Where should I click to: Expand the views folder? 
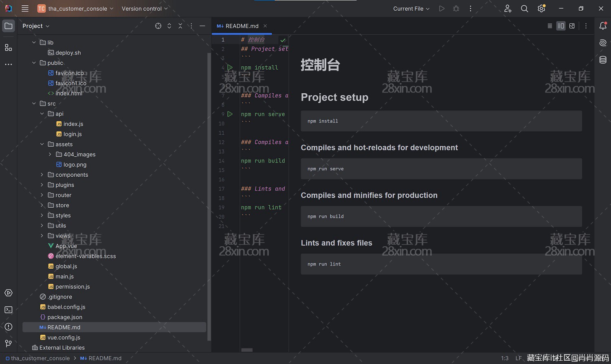tap(42, 236)
